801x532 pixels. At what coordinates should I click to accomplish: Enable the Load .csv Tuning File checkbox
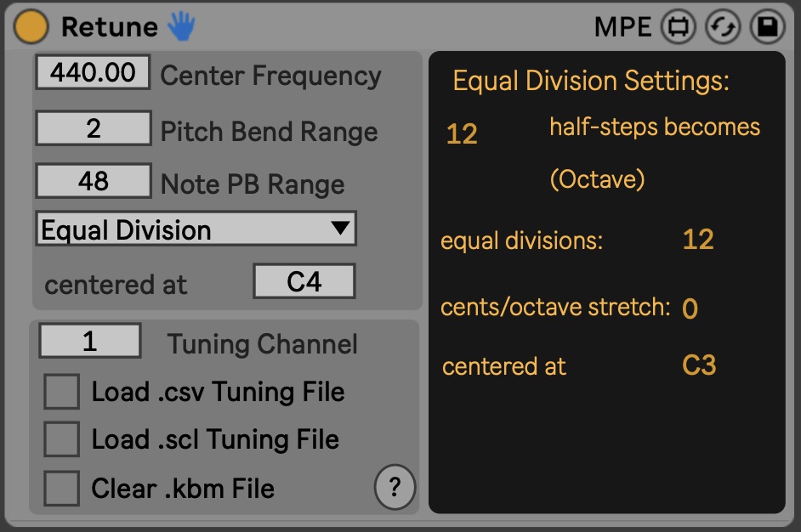pyautogui.click(x=62, y=392)
